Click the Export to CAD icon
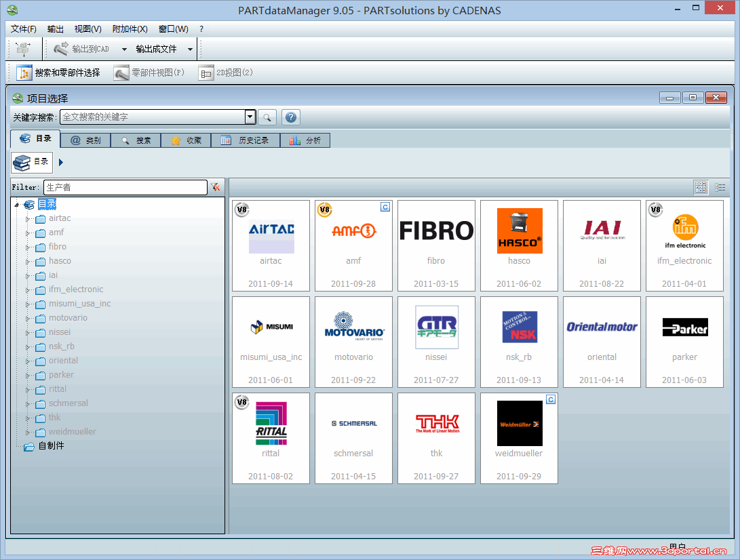 (61, 49)
